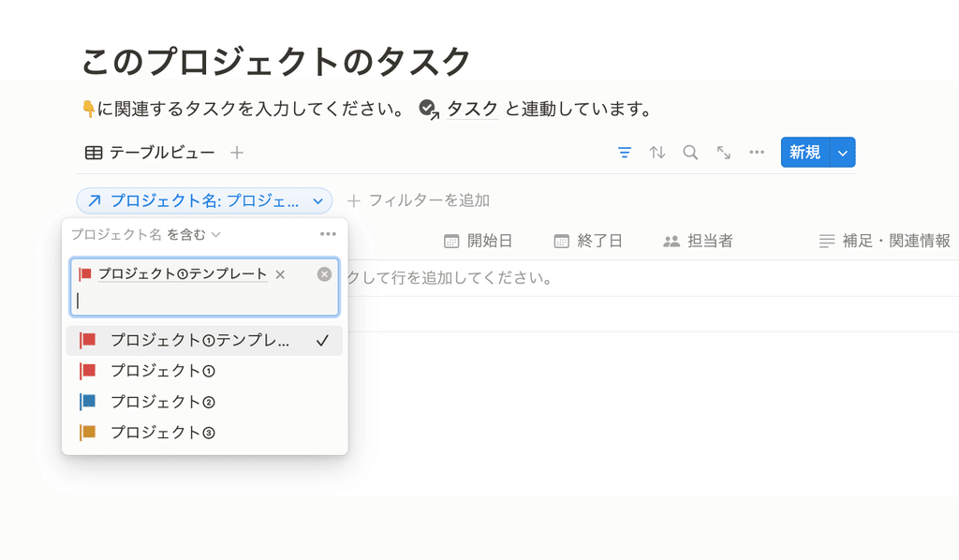Screen dimensions: 959x560
Task: Click the calendar icon beside 開始日
Action: [451, 242]
